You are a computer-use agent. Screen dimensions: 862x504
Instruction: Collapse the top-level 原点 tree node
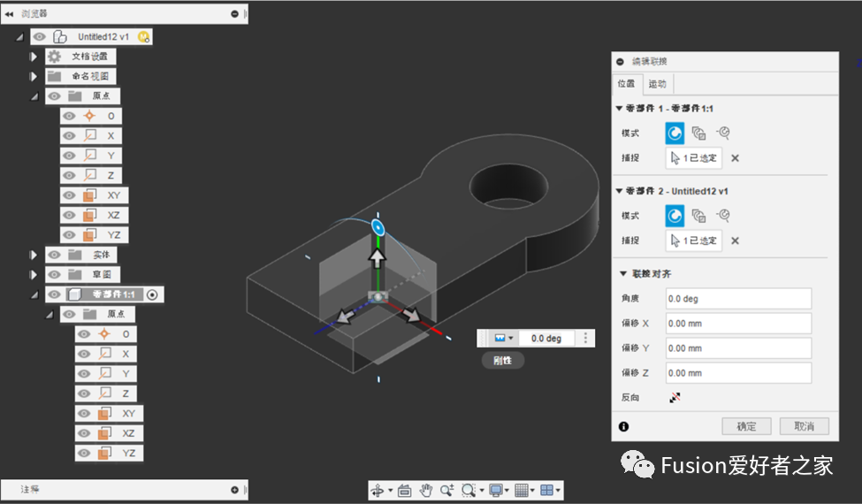click(34, 96)
